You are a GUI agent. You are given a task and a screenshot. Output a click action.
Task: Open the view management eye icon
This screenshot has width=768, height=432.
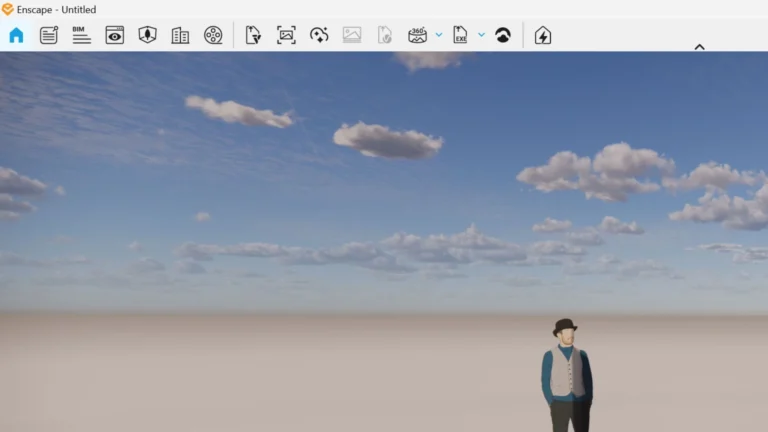pyautogui.click(x=115, y=35)
